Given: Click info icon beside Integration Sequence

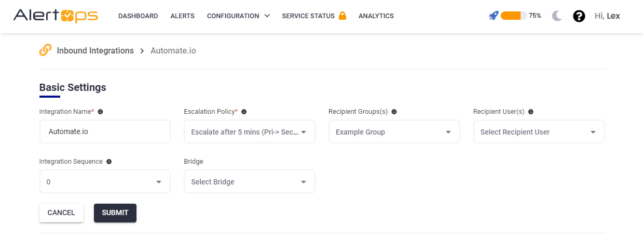Looking at the screenshot, I should [109, 162].
